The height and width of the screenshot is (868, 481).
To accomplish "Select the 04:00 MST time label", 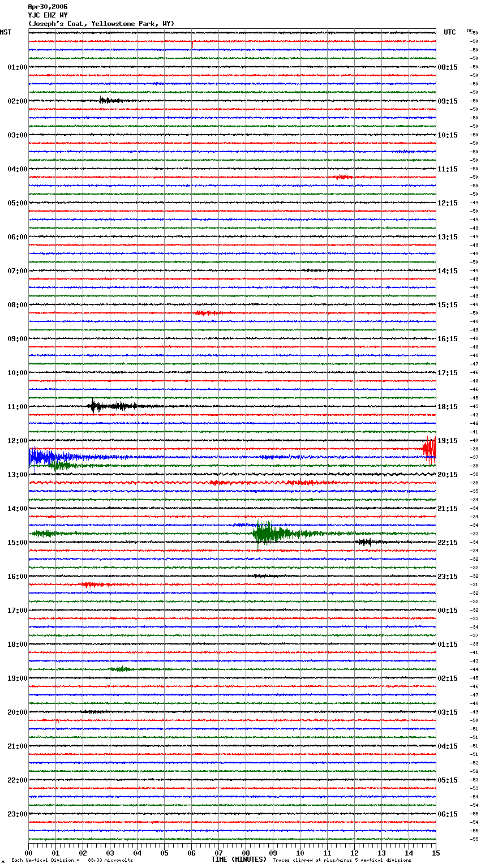I will (17, 169).
